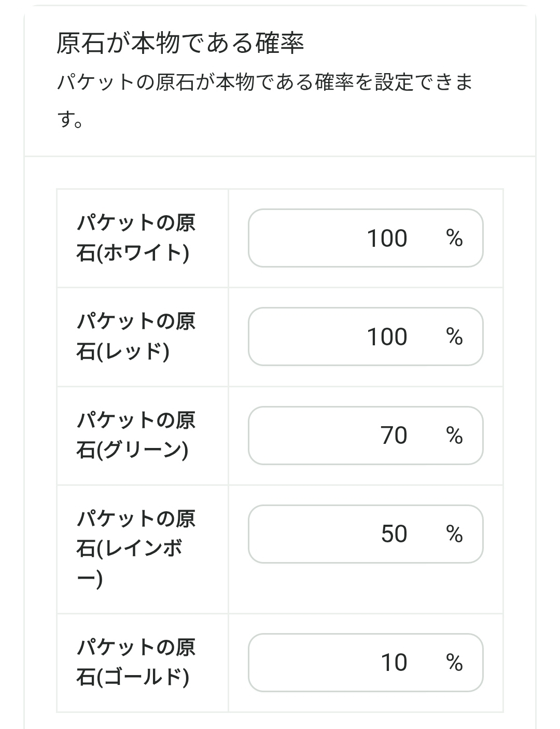Click the パケットの原石(ホワイト) row label
Image resolution: width=560 pixels, height=729 pixels.
point(136,238)
